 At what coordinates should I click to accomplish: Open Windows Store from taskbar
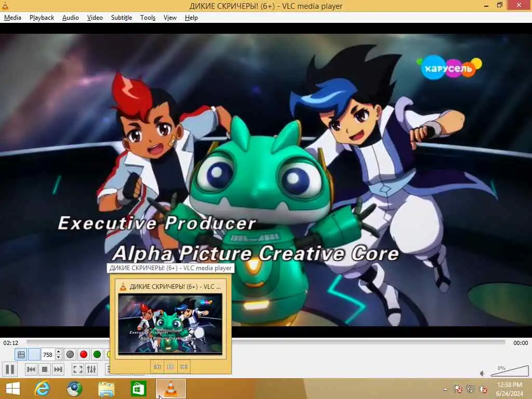tap(138, 389)
